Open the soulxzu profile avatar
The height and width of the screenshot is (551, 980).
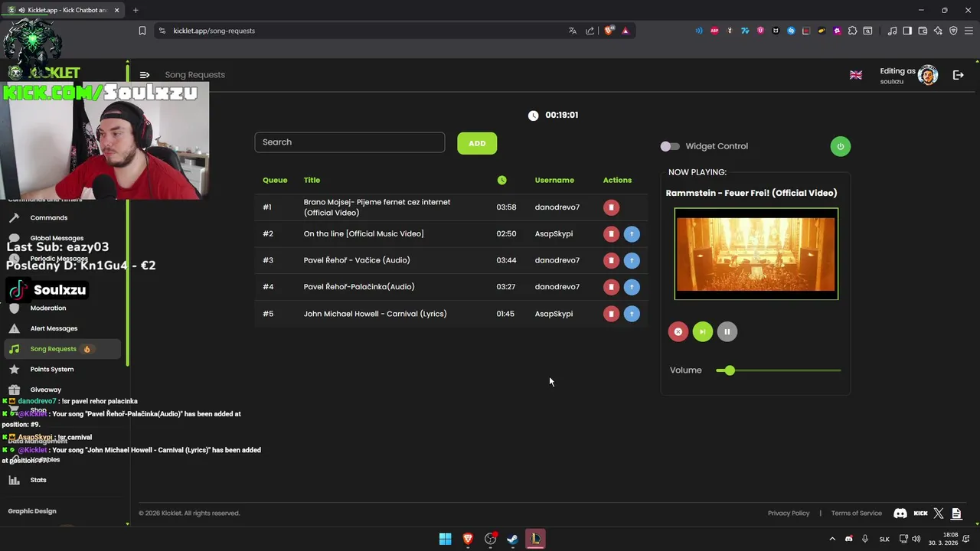tap(928, 75)
